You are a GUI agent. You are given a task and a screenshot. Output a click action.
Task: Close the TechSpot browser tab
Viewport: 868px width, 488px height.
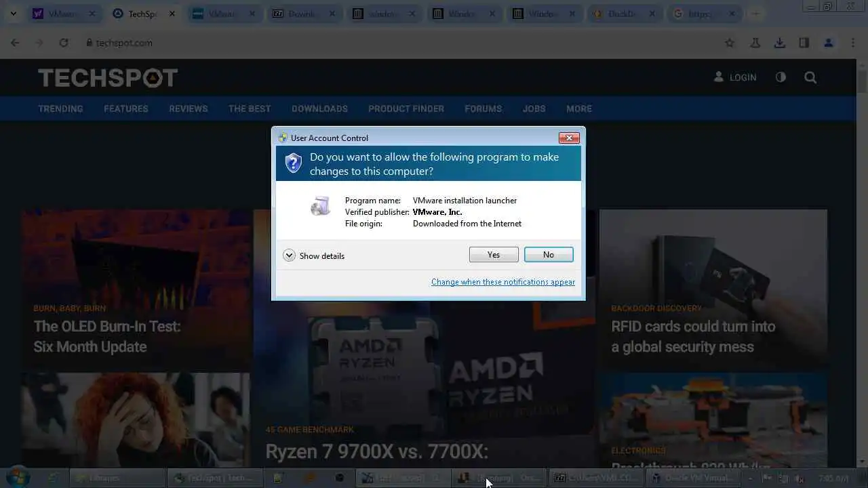pyautogui.click(x=173, y=14)
